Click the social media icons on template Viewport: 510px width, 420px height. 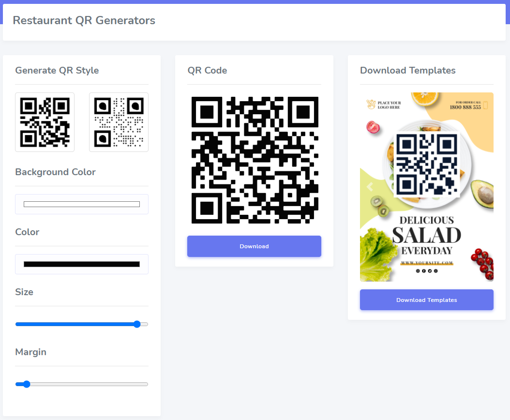pyautogui.click(x=427, y=271)
